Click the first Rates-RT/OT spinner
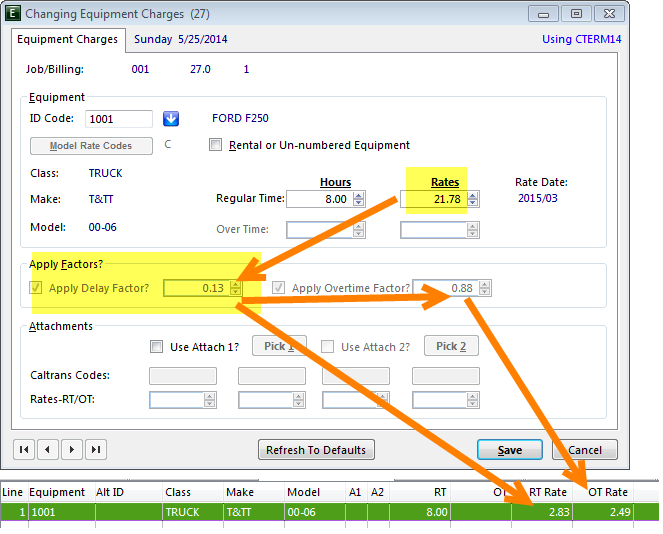 [209, 400]
